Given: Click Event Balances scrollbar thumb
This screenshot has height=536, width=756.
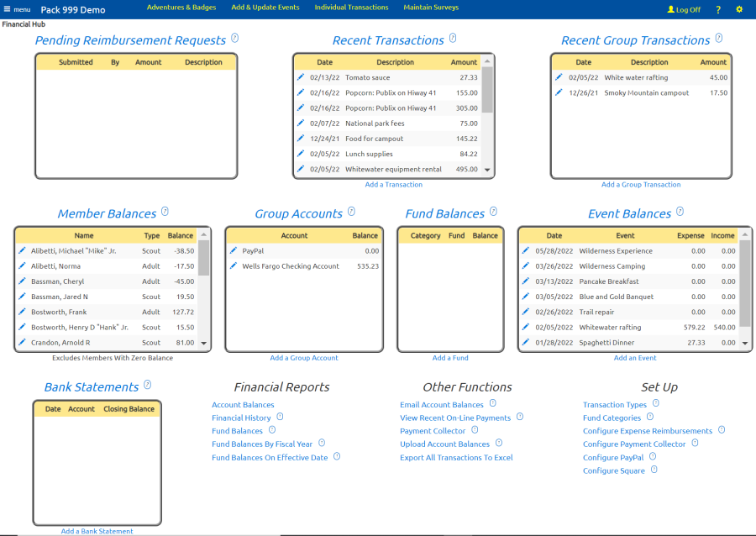Looking at the screenshot, I should point(745,283).
